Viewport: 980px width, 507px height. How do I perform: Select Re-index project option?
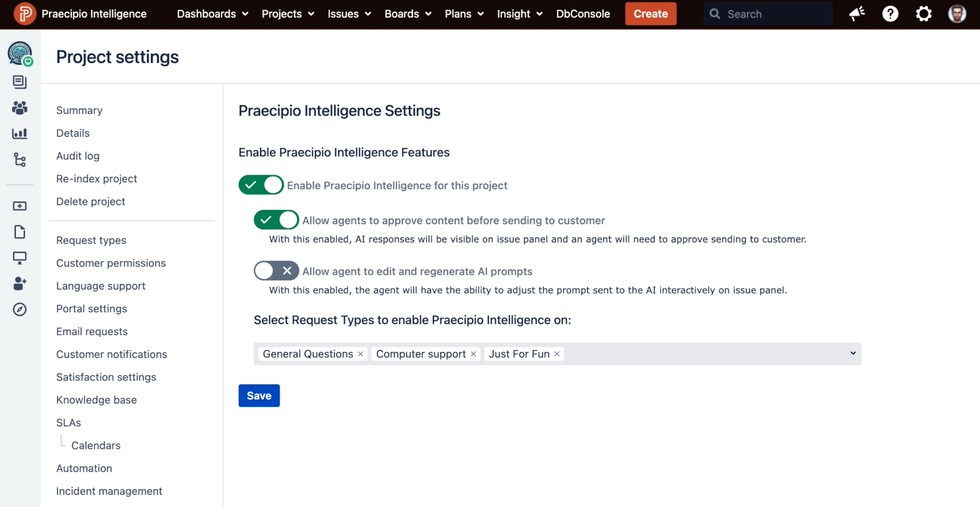96,179
